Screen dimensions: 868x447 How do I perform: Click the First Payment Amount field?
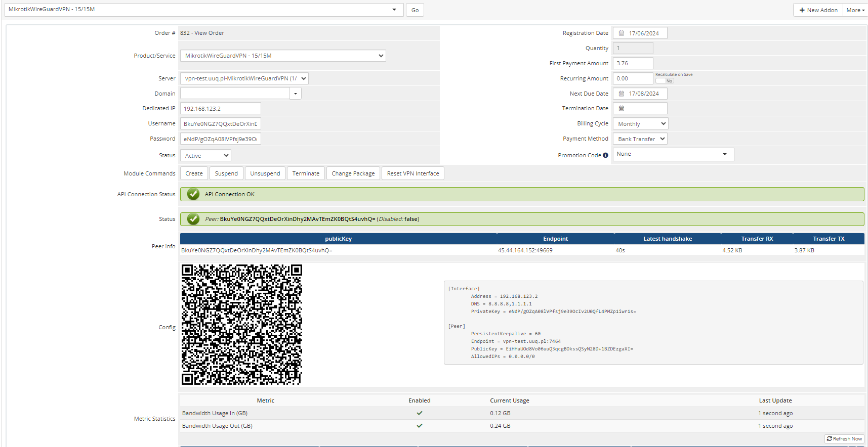633,63
